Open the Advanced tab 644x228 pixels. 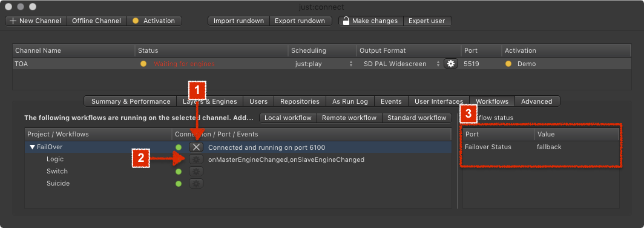coord(537,101)
